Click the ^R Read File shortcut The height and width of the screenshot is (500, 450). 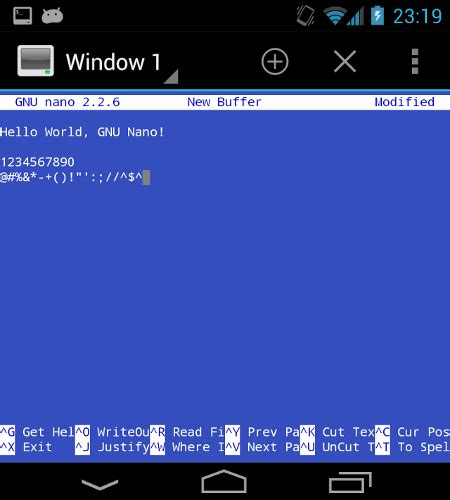click(187, 432)
